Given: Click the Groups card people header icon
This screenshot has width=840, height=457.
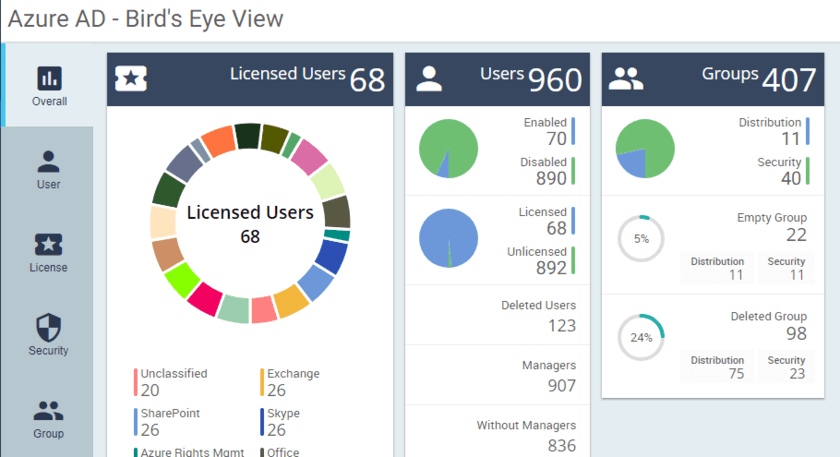Looking at the screenshot, I should (x=626, y=79).
